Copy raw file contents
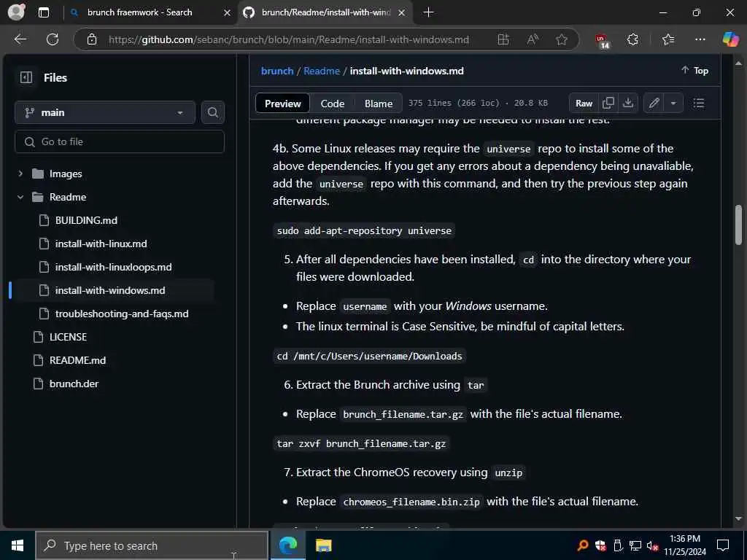Image resolution: width=747 pixels, height=560 pixels. point(608,104)
